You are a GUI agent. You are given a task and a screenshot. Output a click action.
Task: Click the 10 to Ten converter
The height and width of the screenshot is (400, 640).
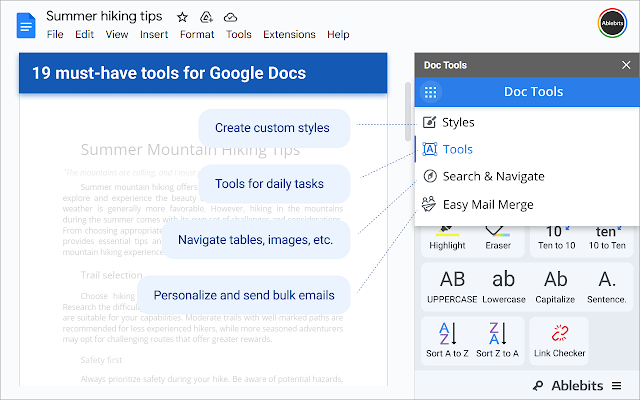tap(607, 238)
